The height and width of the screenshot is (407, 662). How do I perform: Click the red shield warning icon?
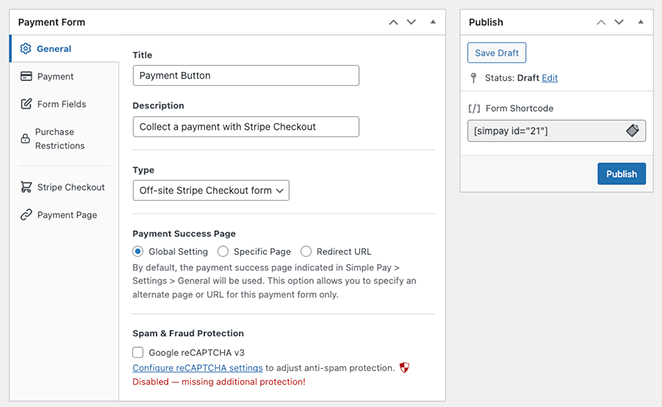pyautogui.click(x=404, y=368)
